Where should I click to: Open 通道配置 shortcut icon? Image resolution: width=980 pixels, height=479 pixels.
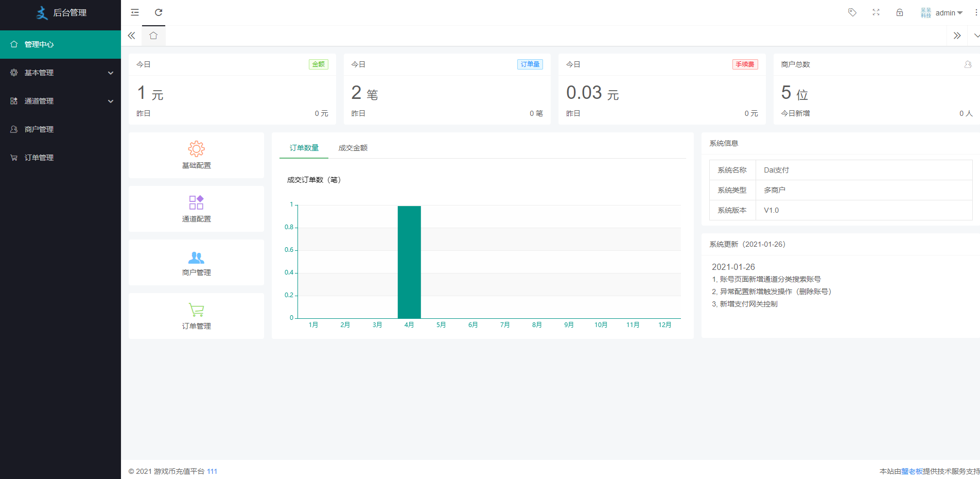pyautogui.click(x=196, y=202)
